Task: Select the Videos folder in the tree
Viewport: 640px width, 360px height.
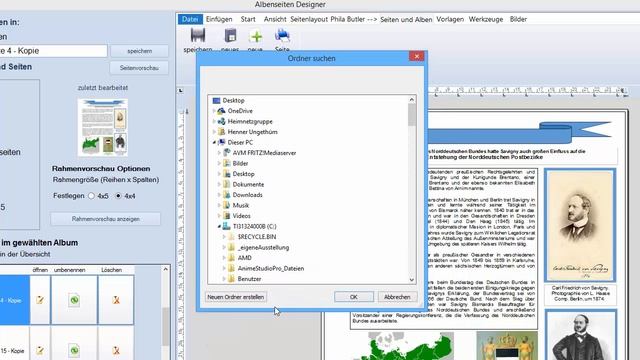Action: [241, 216]
